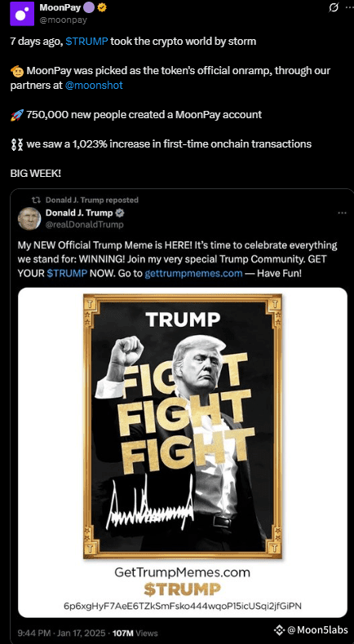Open the @realDonaldTrump handle

[x=84, y=224]
